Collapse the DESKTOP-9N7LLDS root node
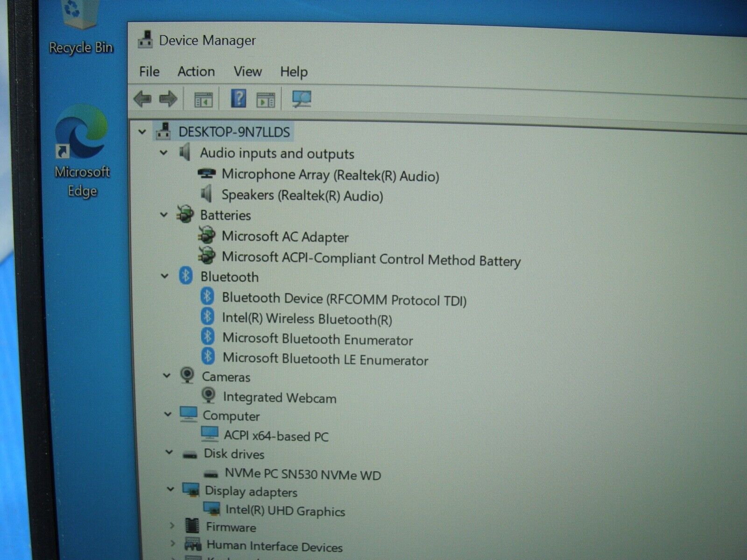Image resolution: width=747 pixels, height=560 pixels. click(x=142, y=132)
